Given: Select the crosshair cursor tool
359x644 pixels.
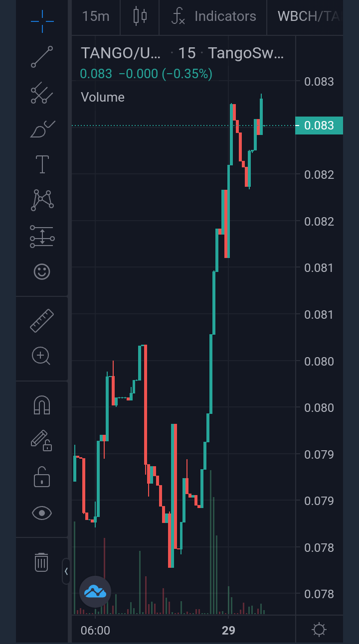Looking at the screenshot, I should click(42, 20).
